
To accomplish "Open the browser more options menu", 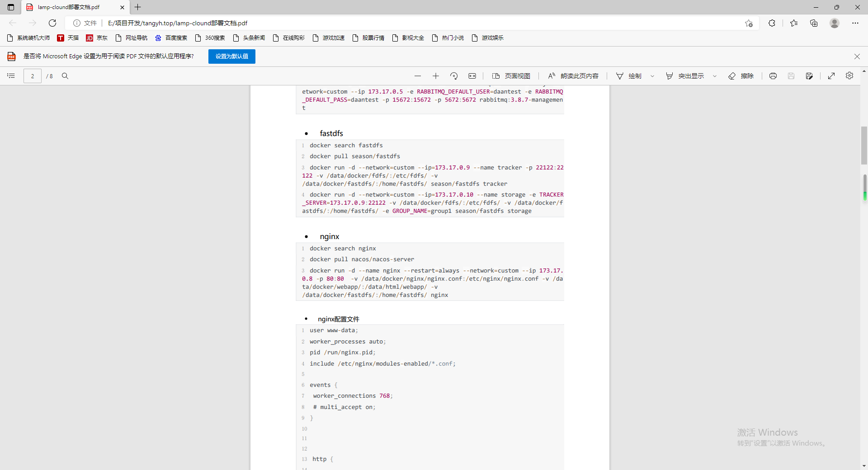I will coord(855,23).
